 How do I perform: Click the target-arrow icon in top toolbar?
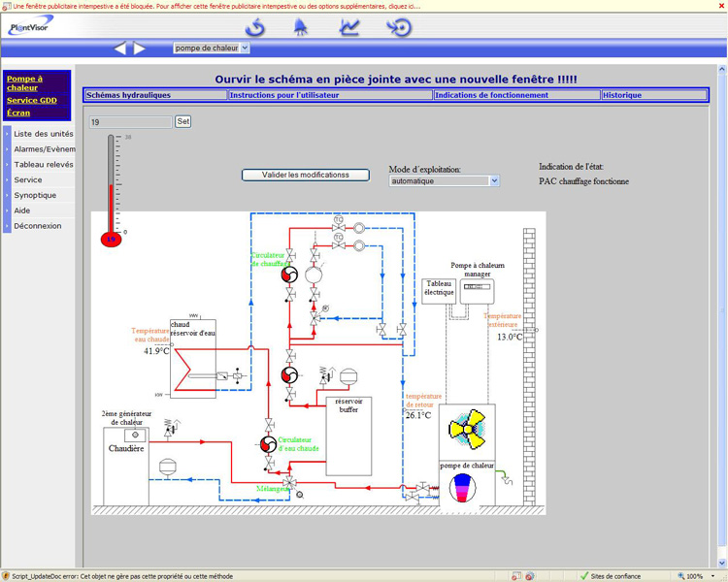click(399, 27)
